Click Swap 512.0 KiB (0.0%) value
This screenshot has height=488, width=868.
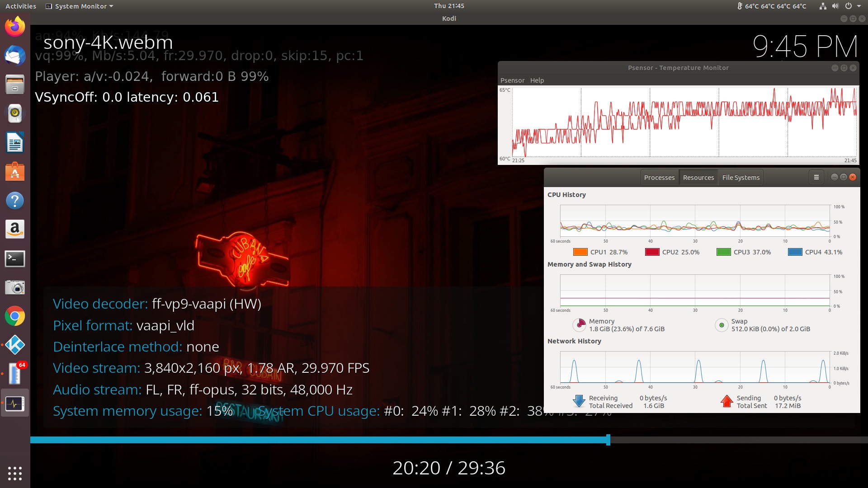[770, 329]
